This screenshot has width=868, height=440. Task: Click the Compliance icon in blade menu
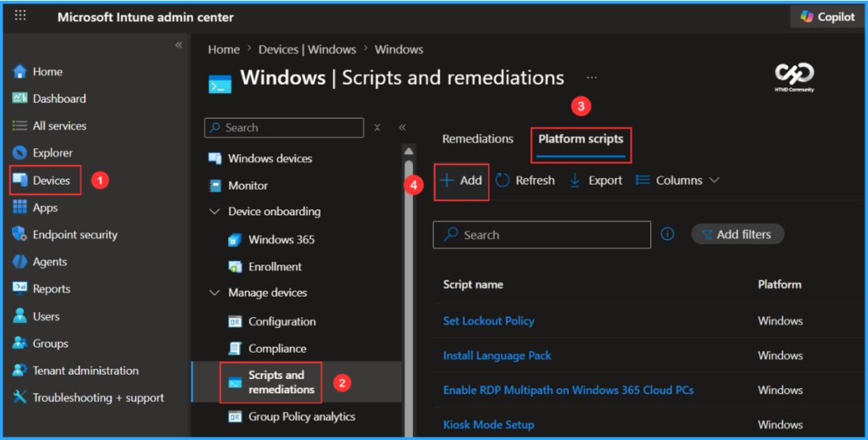pos(235,348)
